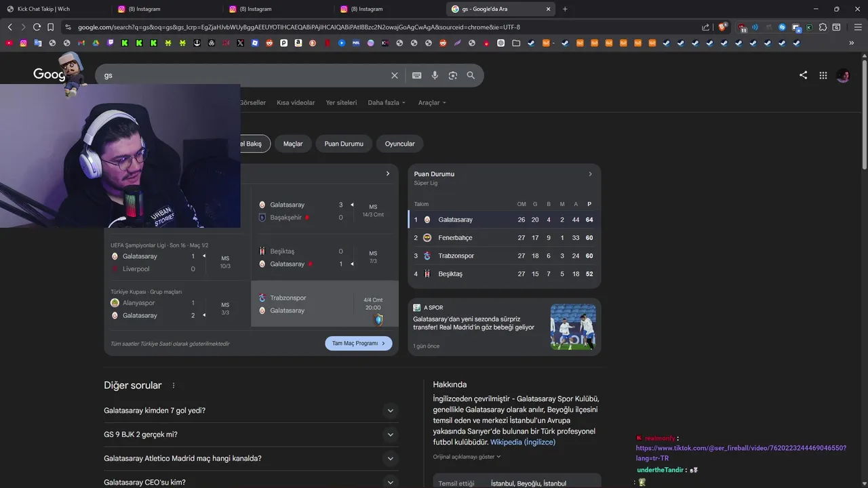The width and height of the screenshot is (868, 488).
Task: Open the Twitch bookmark
Action: pos(110,43)
